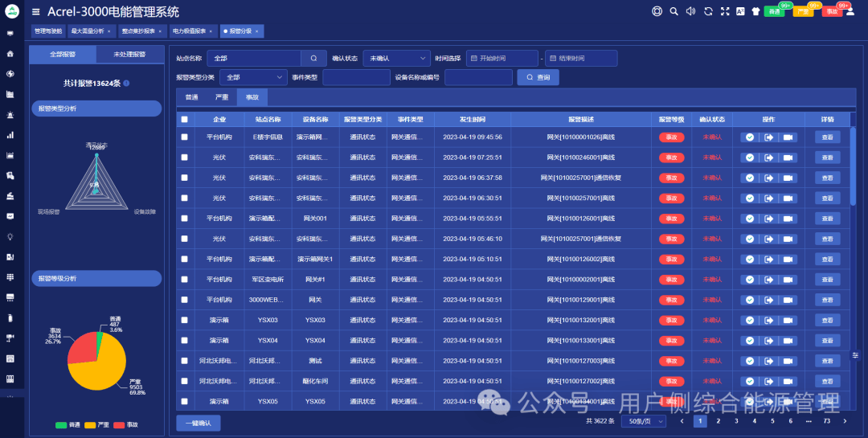The width and height of the screenshot is (868, 438).
Task: Check the row dated 2023-04-19 06:37:58
Action: pos(184,178)
